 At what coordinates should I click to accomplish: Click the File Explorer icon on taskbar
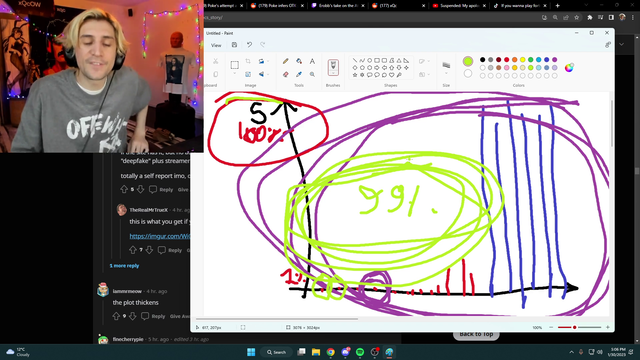(316, 352)
